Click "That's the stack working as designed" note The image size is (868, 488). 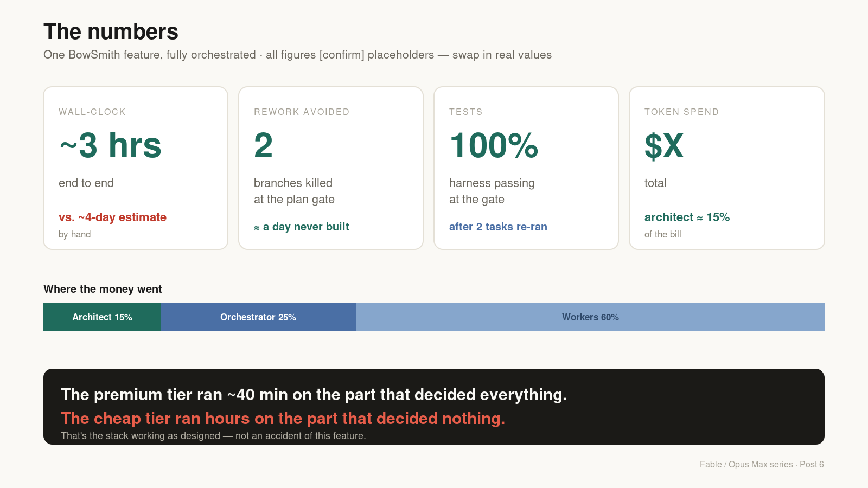[x=213, y=436]
